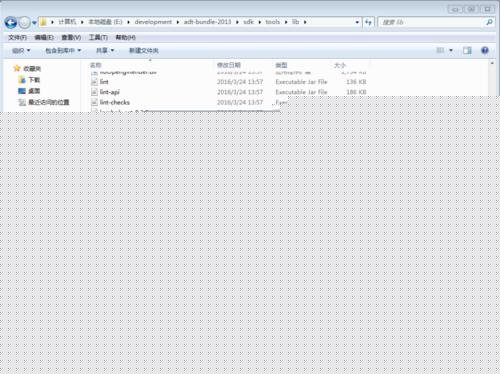
Task: Click the file list scroll-up arrow
Action: [x=492, y=63]
